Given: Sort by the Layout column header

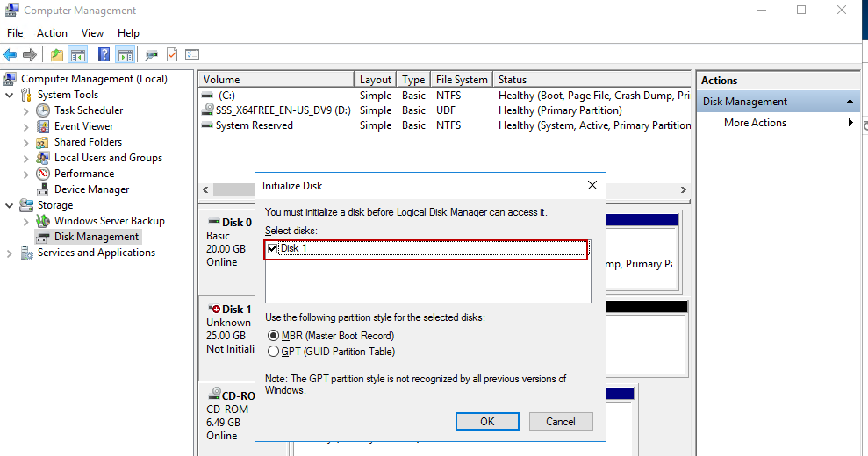Looking at the screenshot, I should pyautogui.click(x=375, y=80).
